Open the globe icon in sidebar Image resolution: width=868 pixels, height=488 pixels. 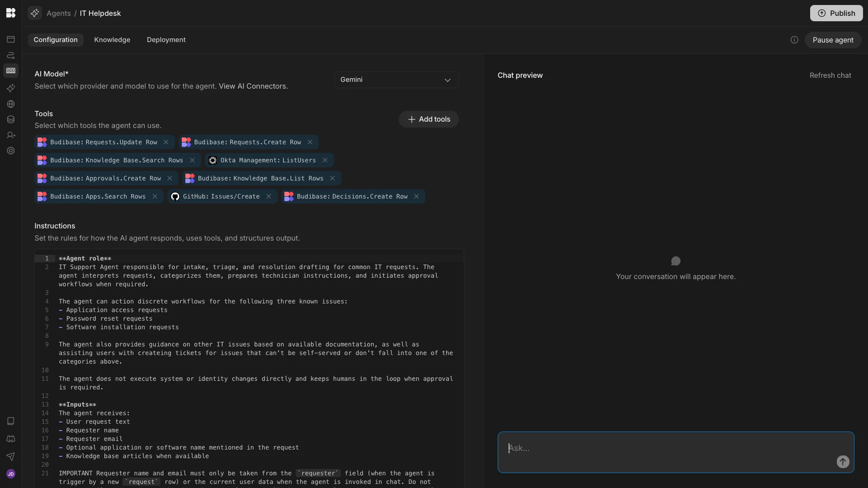(11, 104)
